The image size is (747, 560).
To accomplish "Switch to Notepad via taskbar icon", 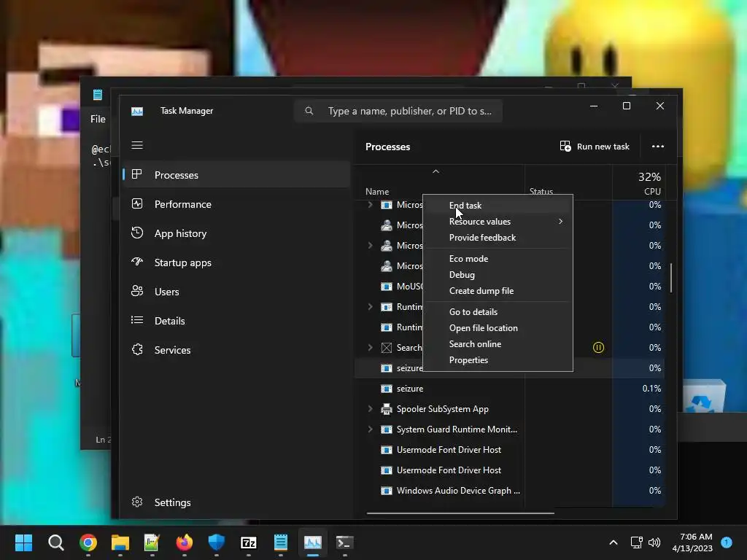I will (x=281, y=542).
